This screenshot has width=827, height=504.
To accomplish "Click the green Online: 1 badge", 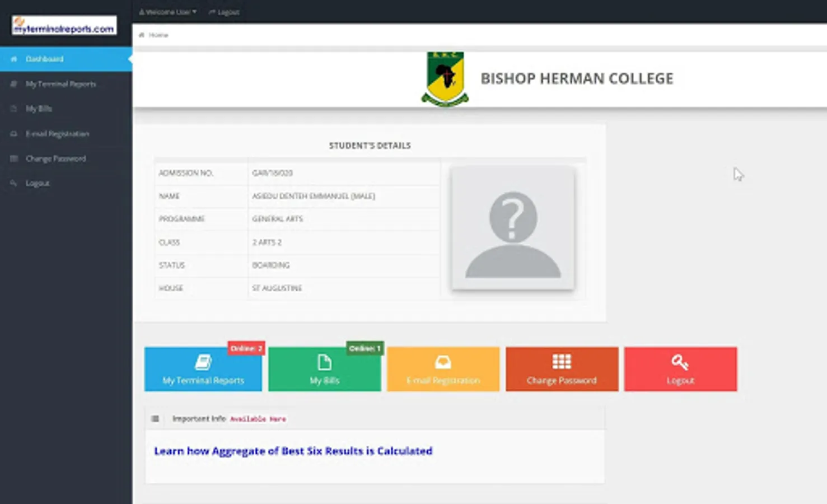I will pyautogui.click(x=365, y=348).
